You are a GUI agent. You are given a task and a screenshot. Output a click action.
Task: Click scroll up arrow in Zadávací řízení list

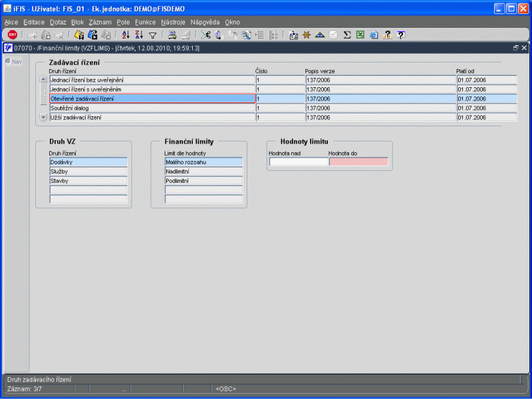click(x=43, y=79)
